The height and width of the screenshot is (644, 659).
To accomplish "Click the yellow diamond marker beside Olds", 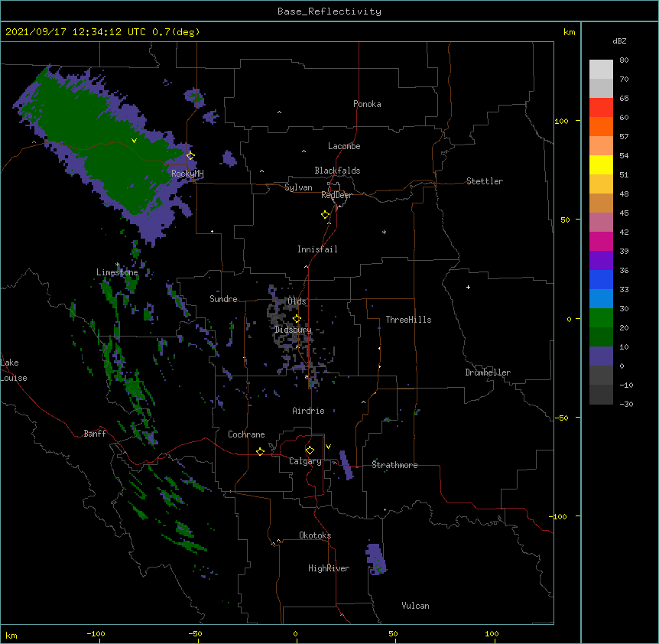I will [297, 319].
